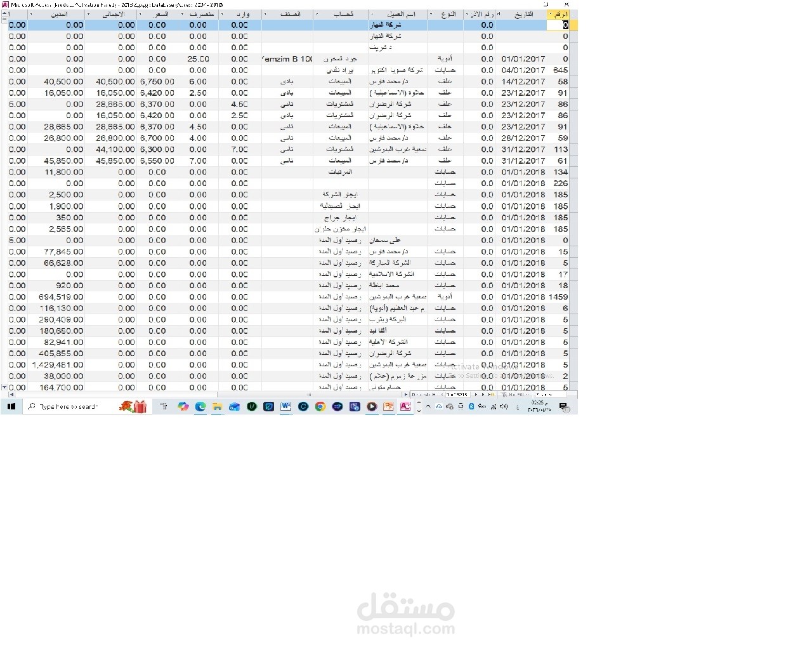Open the Windows Start menu
Image resolution: width=812 pixels, height=650 pixels.
pos(11,406)
